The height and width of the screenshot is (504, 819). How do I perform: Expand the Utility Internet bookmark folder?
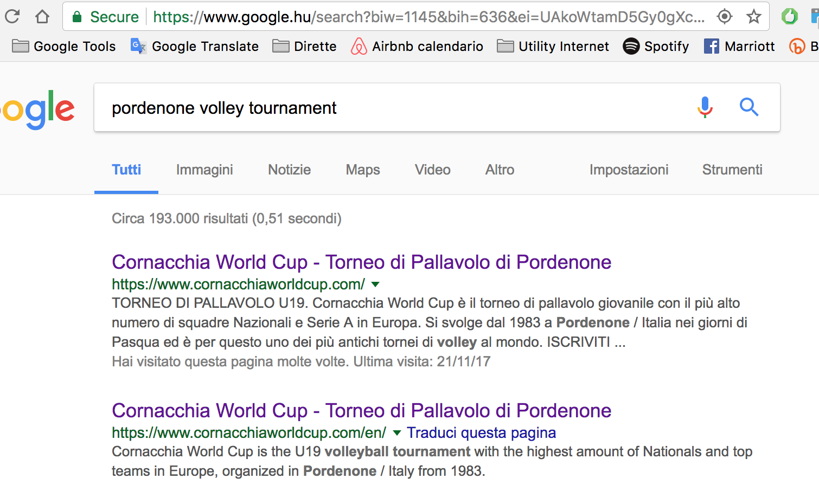point(553,47)
